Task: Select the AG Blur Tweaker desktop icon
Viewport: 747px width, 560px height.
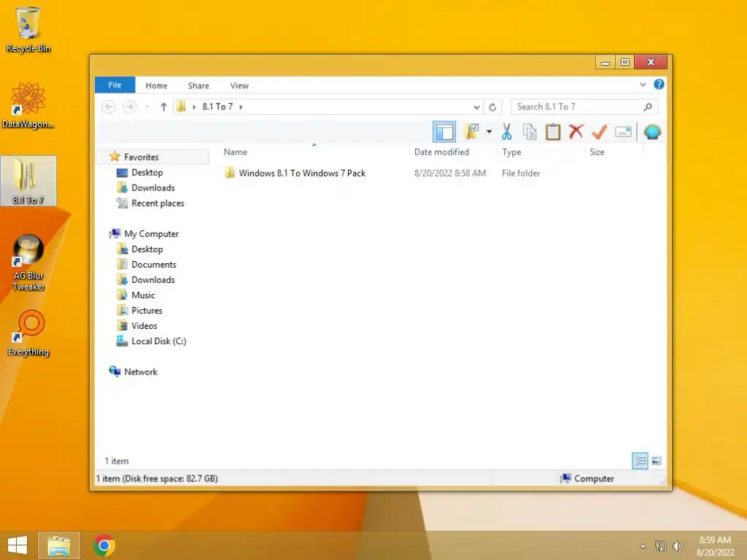Action: [x=28, y=262]
